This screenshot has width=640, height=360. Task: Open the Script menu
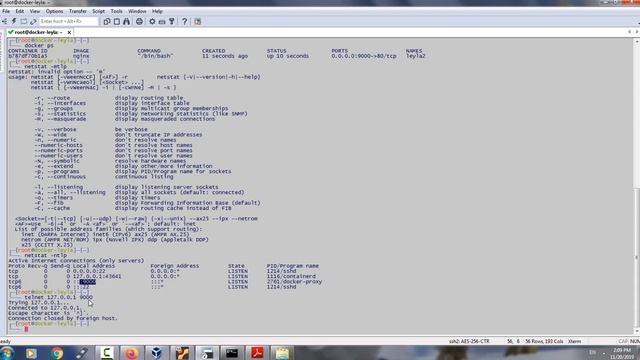[98, 11]
